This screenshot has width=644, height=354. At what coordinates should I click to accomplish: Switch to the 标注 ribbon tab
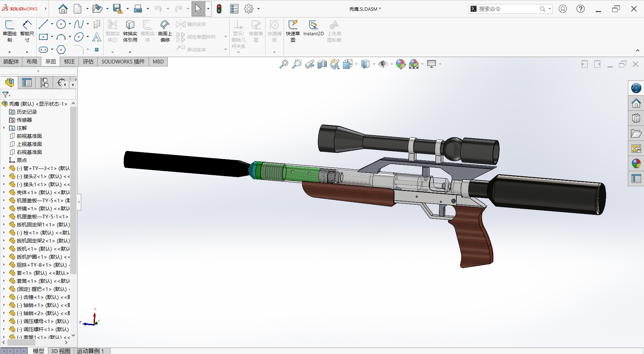click(x=69, y=62)
